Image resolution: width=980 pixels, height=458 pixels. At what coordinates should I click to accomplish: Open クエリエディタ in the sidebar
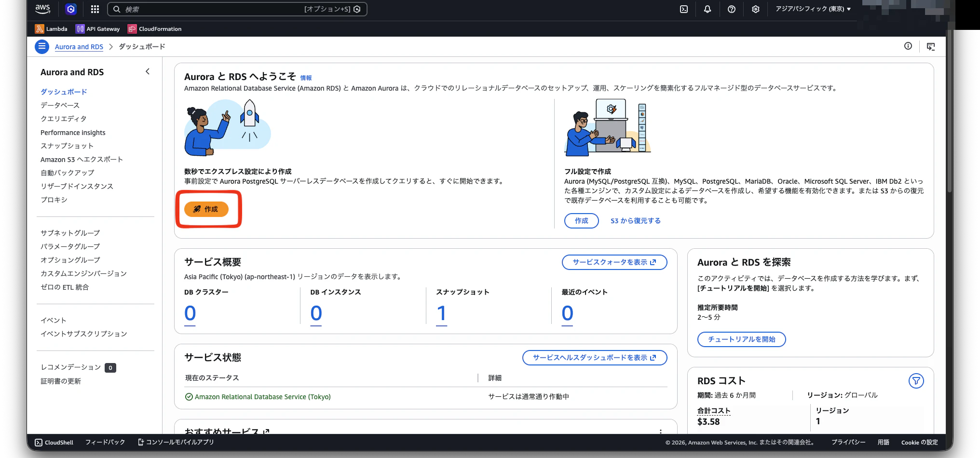[x=64, y=119]
